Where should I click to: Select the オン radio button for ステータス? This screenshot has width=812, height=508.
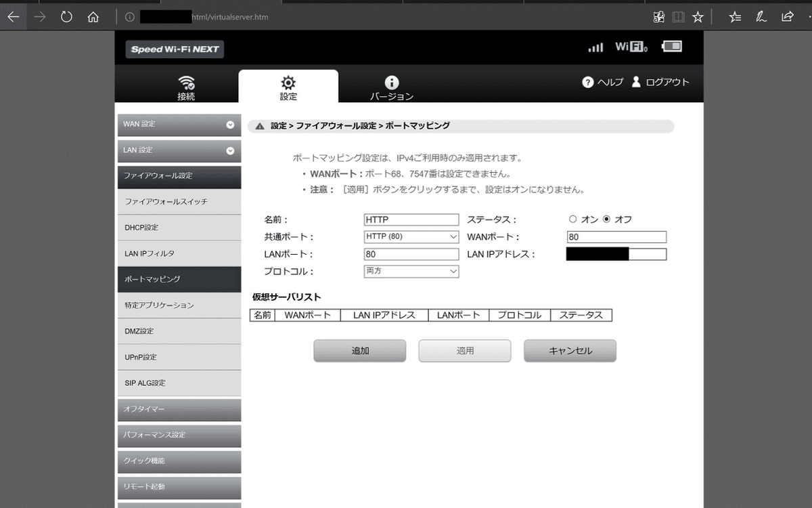point(572,219)
